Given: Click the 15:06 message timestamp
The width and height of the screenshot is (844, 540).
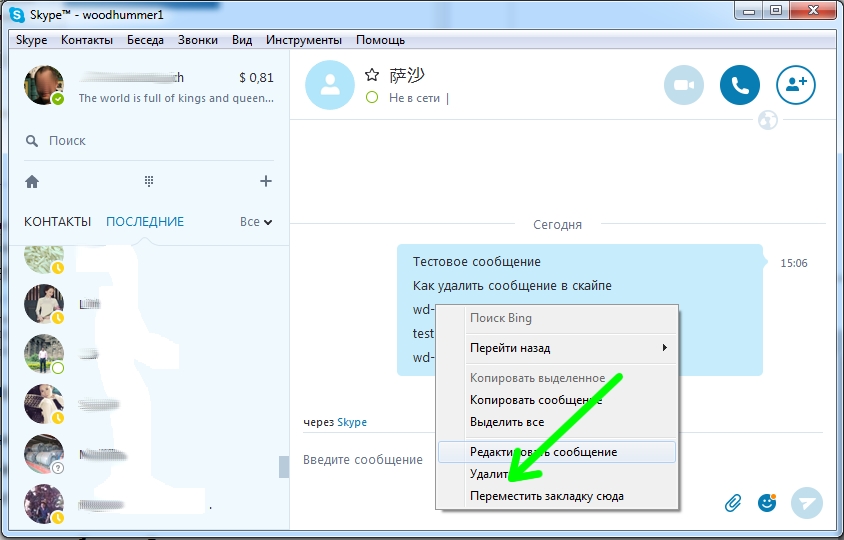Looking at the screenshot, I should pos(794,263).
